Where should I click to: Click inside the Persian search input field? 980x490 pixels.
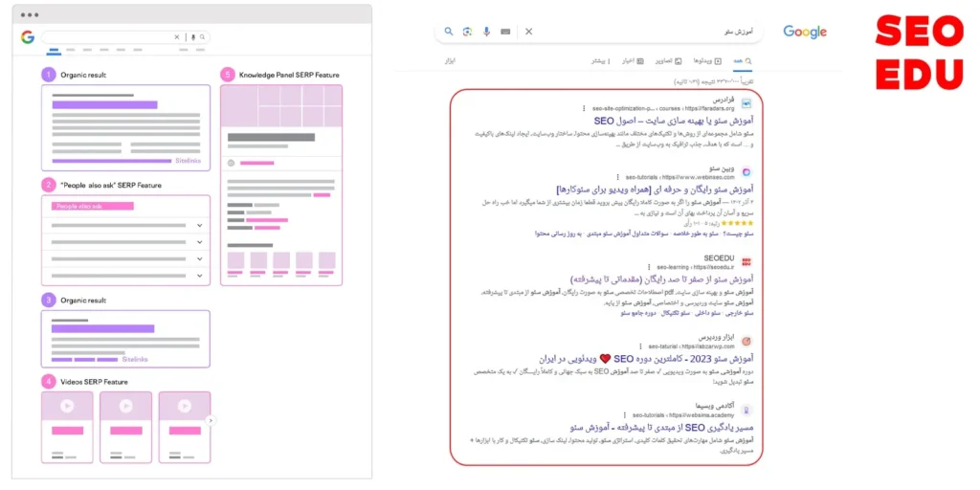tap(651, 32)
